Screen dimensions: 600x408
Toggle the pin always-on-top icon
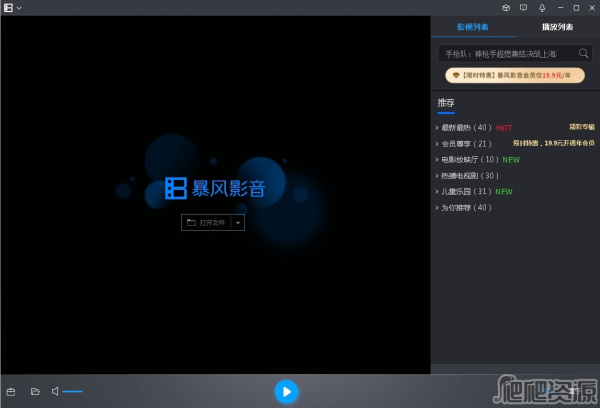[542, 8]
